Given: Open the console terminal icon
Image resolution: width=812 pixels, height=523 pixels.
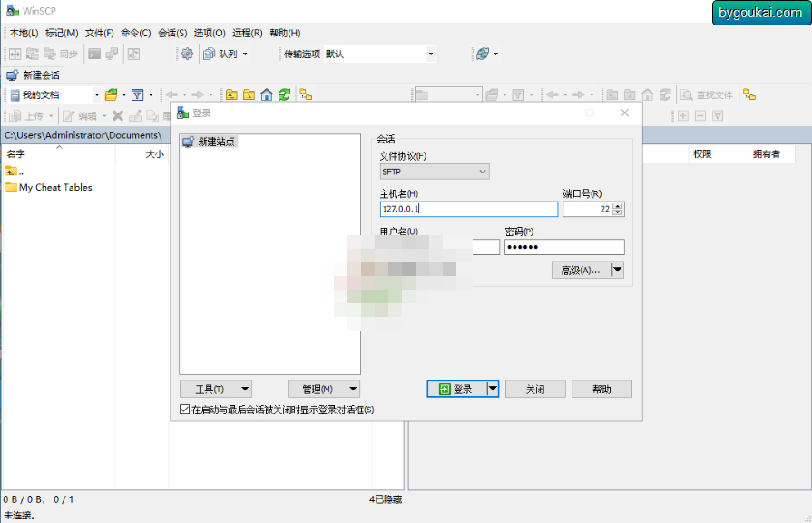Looking at the screenshot, I should click(x=94, y=54).
